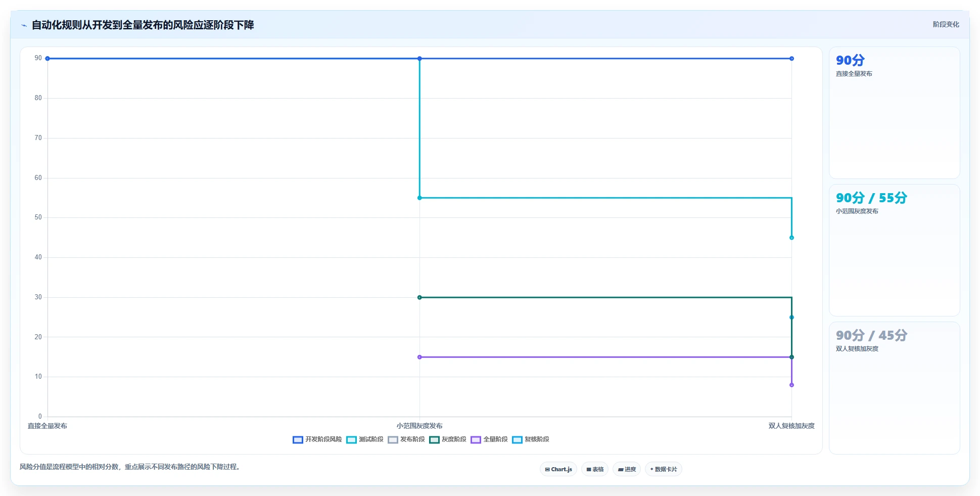Select the cyan point at value 45
The width and height of the screenshot is (980, 496).
point(791,238)
